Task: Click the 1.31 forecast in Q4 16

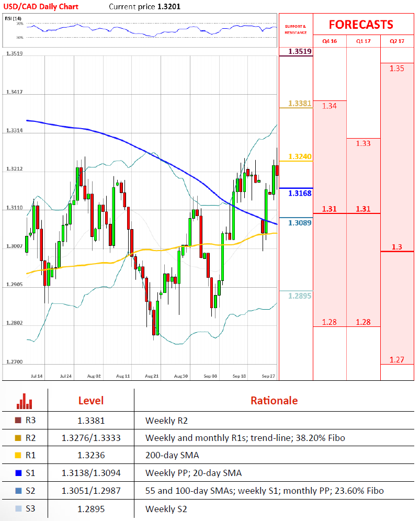Action: [x=330, y=209]
